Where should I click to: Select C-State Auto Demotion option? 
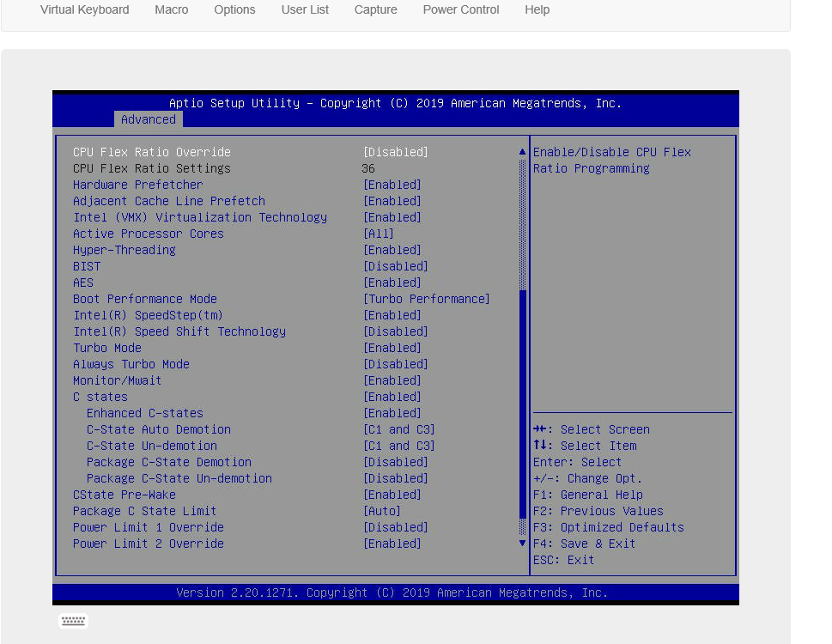click(159, 429)
